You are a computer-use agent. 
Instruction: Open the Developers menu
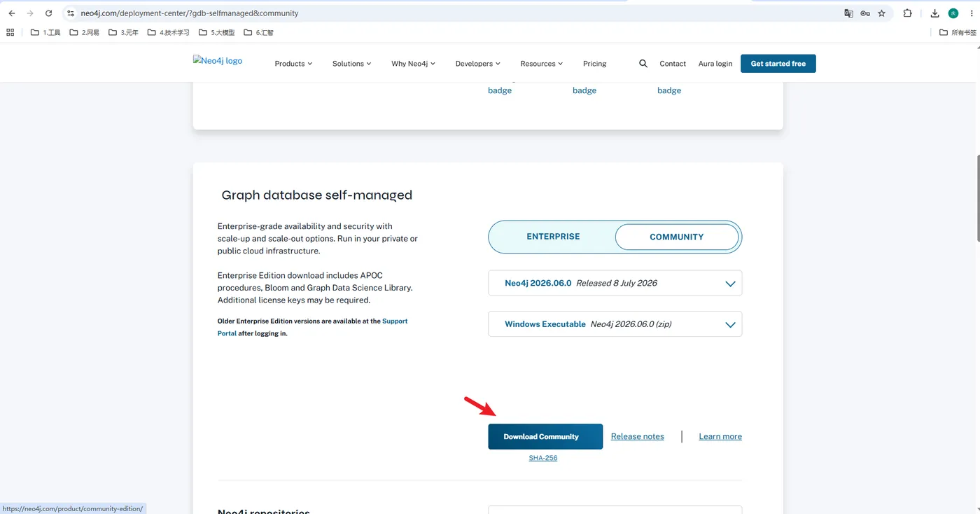[x=478, y=64]
